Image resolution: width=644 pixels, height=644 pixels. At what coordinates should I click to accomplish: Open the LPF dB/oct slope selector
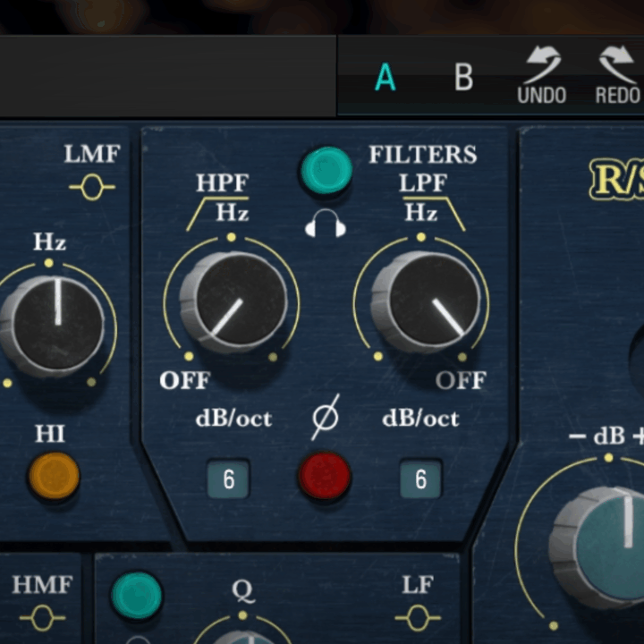(x=420, y=479)
